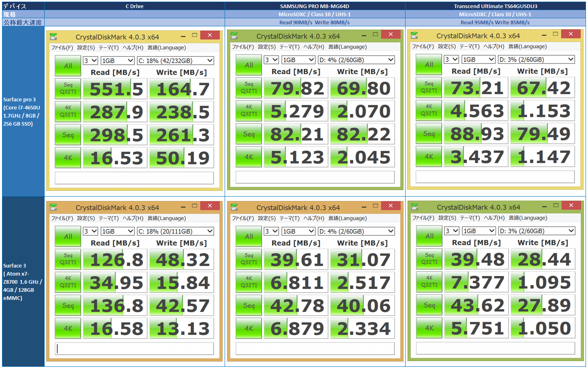Click the SAMSUNG PRO MB-MG64D header cell

click(315, 6)
